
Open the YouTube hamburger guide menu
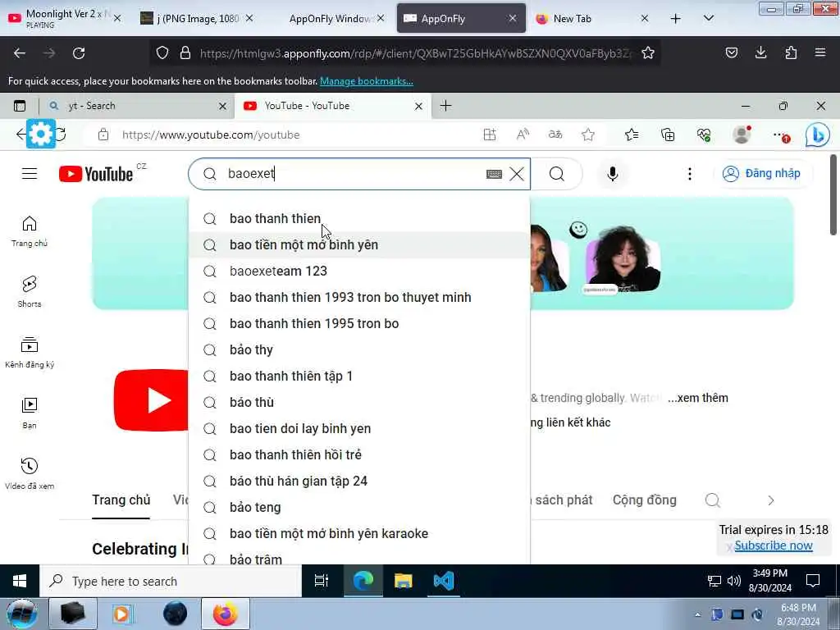click(x=30, y=174)
